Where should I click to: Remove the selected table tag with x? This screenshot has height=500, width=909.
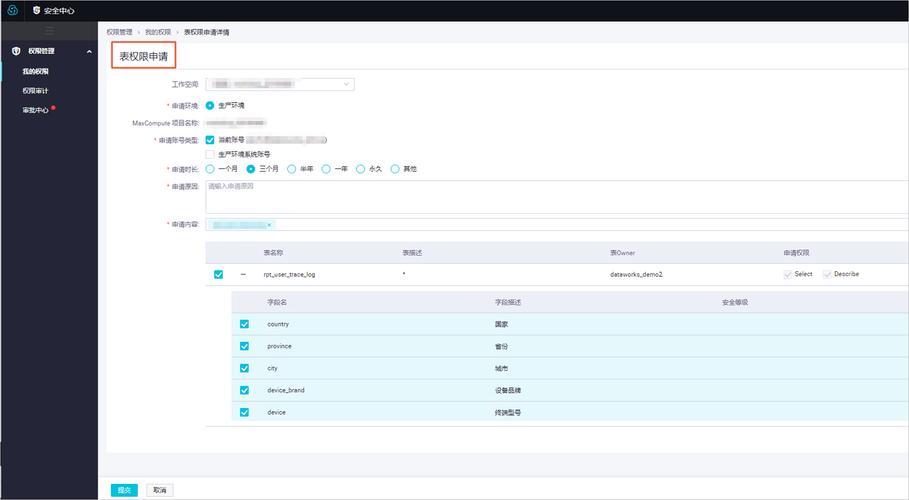(269, 225)
